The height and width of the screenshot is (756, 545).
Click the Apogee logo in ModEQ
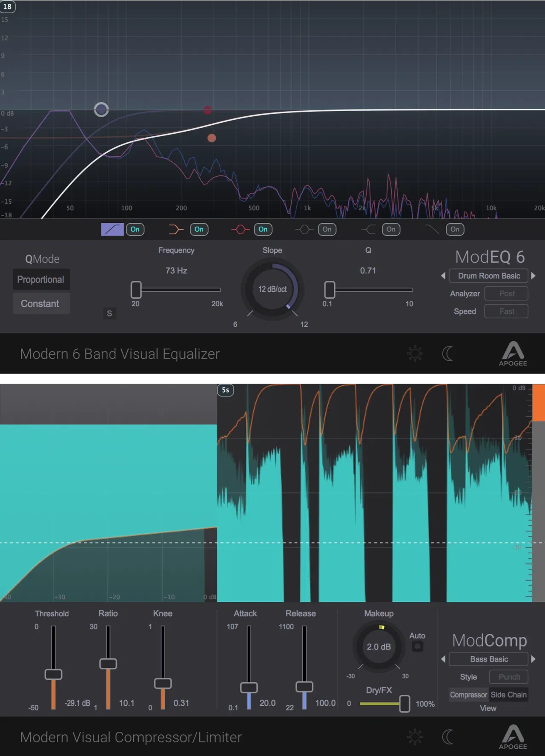[x=513, y=354]
